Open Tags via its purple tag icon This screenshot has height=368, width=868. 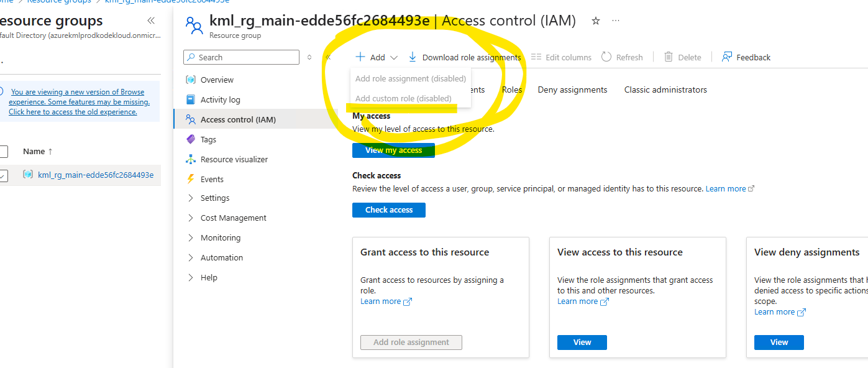click(x=191, y=139)
